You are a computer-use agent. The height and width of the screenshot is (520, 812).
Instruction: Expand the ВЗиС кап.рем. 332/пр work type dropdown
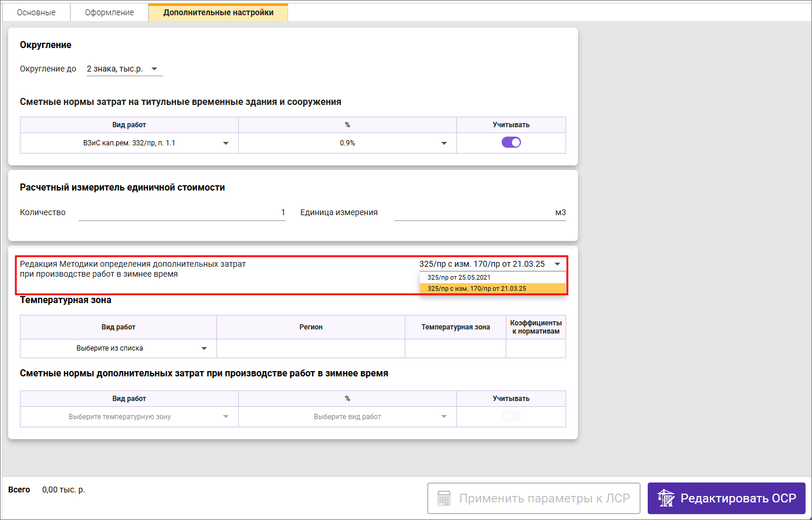[x=226, y=143]
